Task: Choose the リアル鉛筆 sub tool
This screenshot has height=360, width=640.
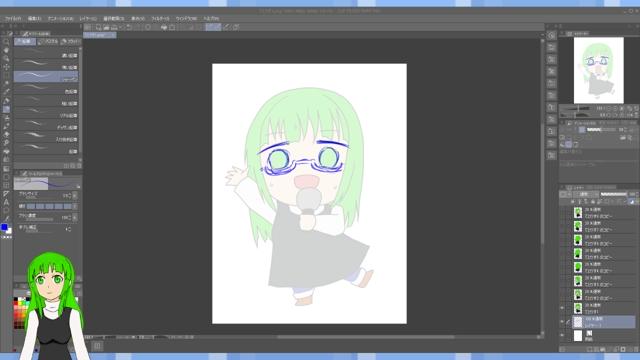Action: click(x=46, y=113)
